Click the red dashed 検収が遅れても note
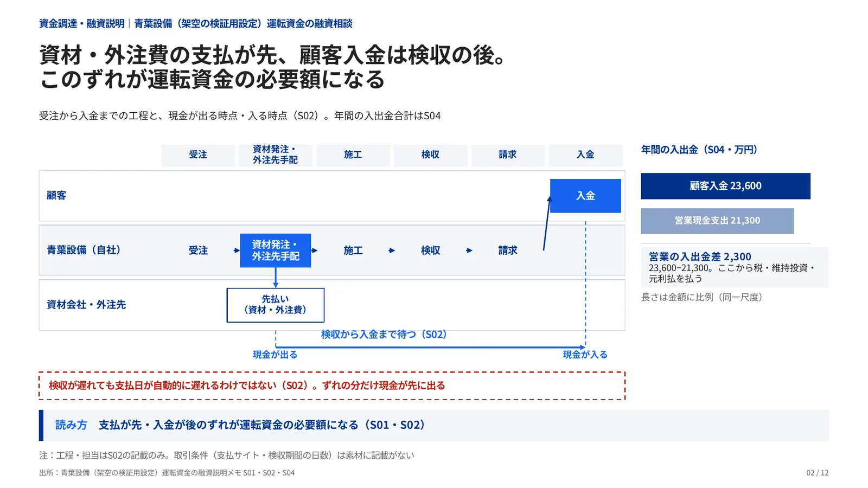This screenshot has height=488, width=868. 332,386
